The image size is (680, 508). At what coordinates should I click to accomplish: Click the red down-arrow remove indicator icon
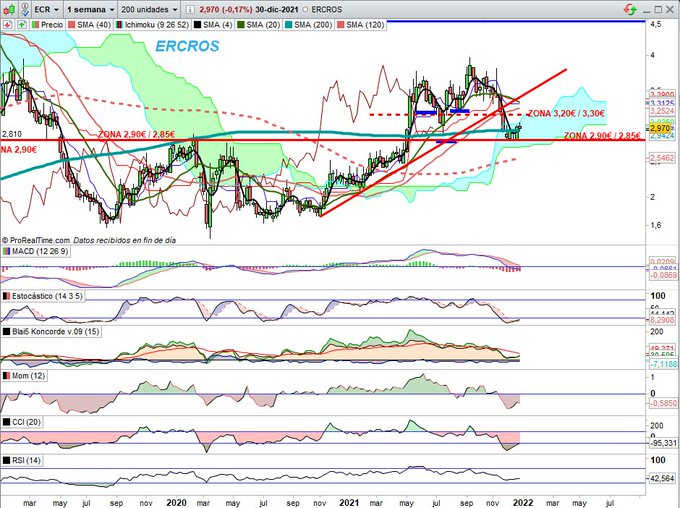7,25
